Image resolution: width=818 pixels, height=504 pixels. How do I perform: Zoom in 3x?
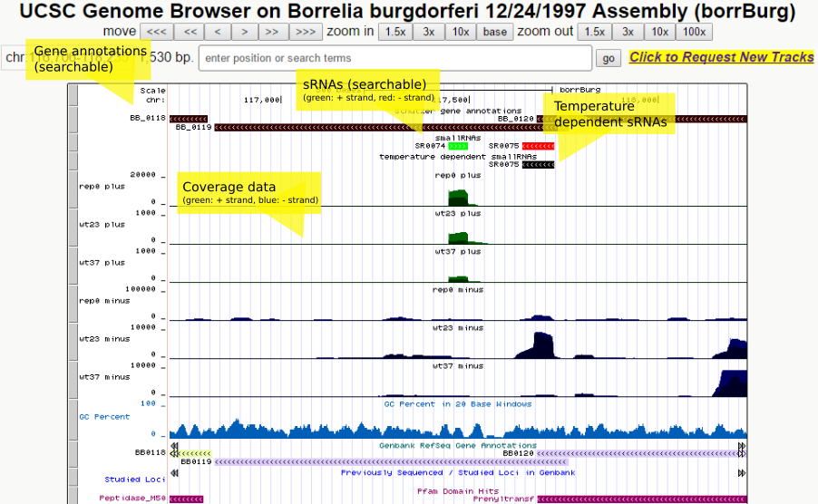[429, 32]
